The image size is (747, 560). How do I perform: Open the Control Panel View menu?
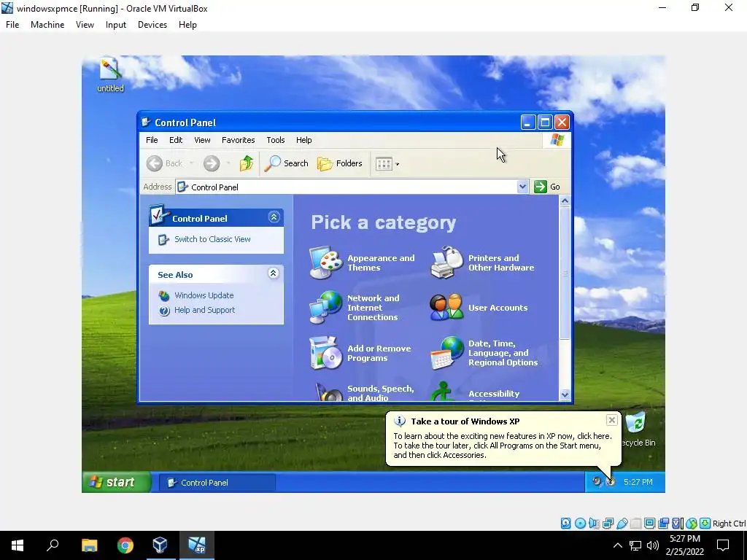coord(202,140)
